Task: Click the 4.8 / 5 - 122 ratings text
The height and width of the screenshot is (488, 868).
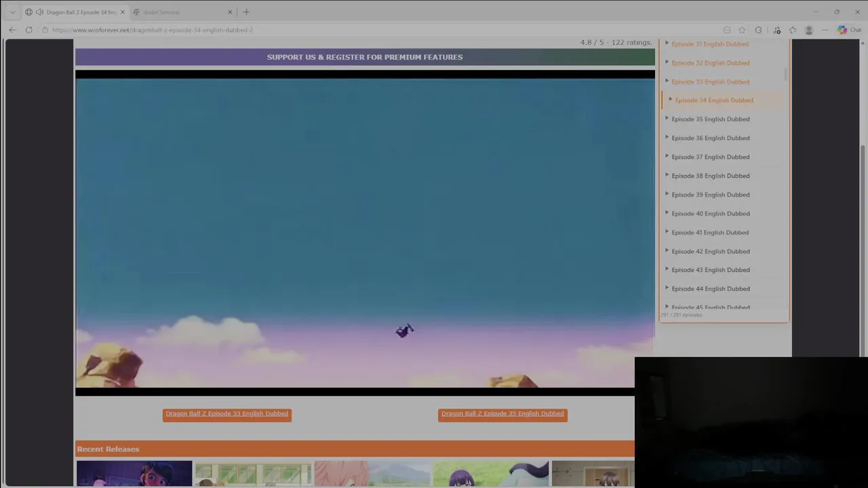Action: click(x=616, y=43)
